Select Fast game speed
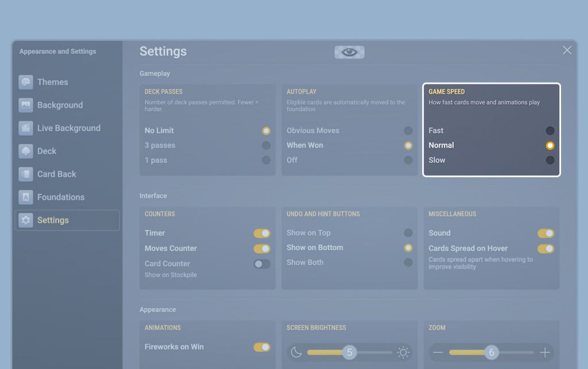Image resolution: width=588 pixels, height=369 pixels. pos(550,131)
